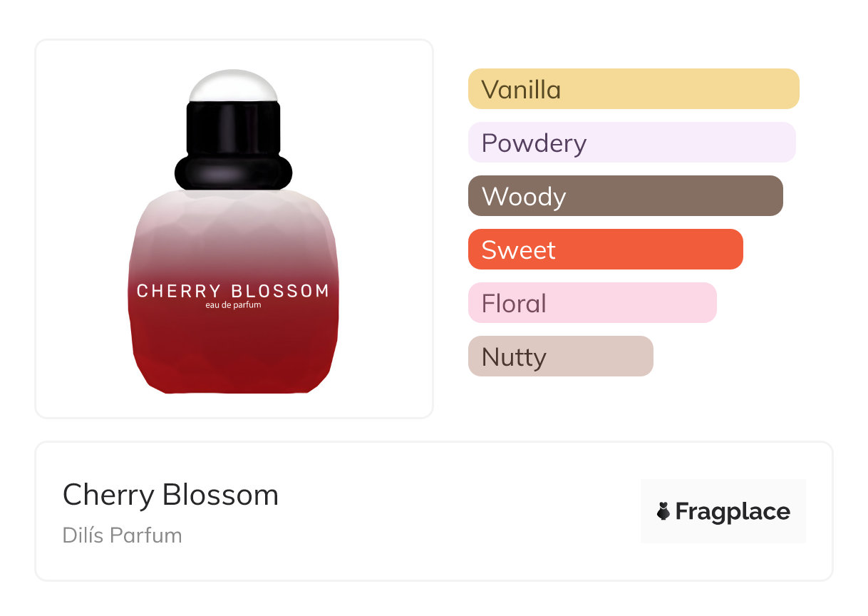
Task: Click the Nutty accord bar
Action: (560, 356)
